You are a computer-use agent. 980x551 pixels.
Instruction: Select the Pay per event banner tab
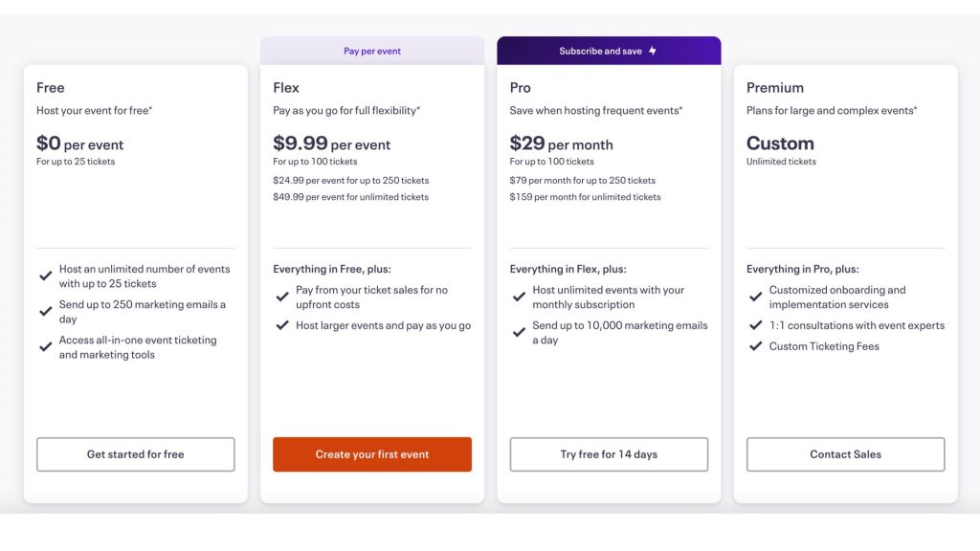pos(372,51)
